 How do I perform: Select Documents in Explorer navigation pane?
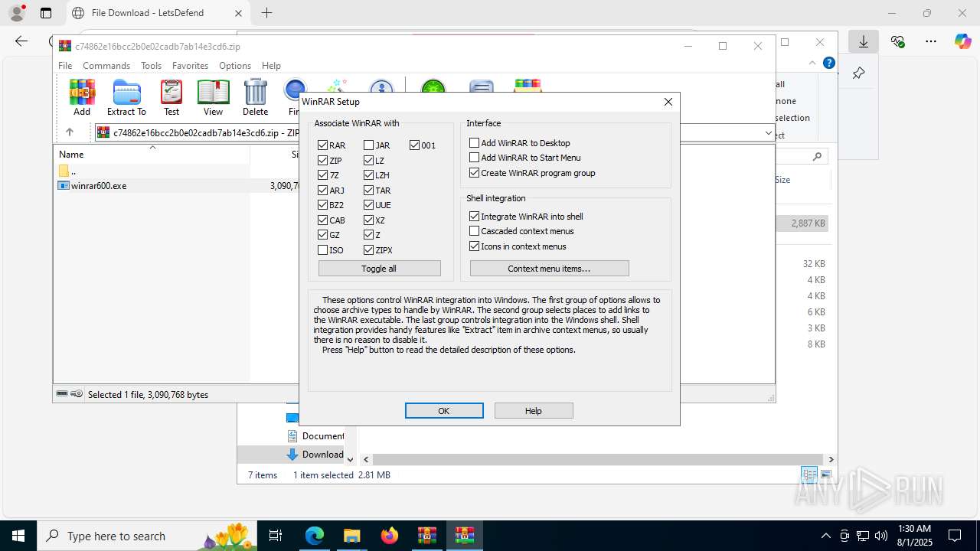[x=316, y=436]
